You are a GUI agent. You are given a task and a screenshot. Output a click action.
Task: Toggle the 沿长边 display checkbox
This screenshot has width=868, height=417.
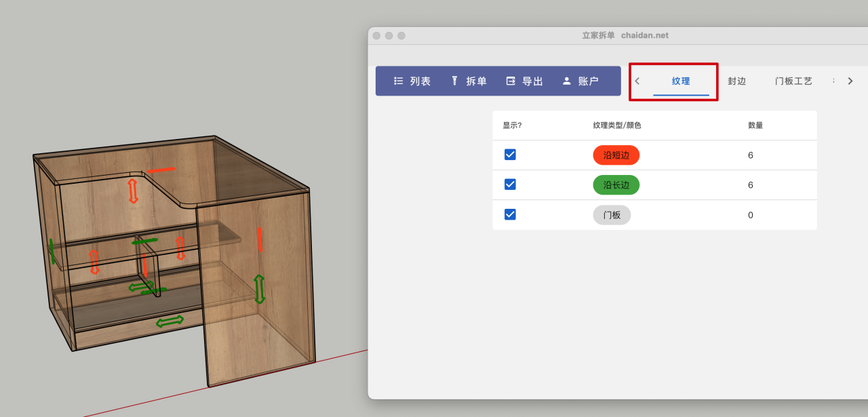tap(511, 184)
